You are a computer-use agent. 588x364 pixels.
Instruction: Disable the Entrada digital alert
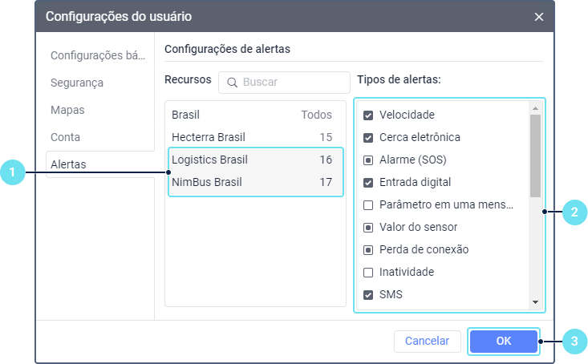(x=368, y=182)
